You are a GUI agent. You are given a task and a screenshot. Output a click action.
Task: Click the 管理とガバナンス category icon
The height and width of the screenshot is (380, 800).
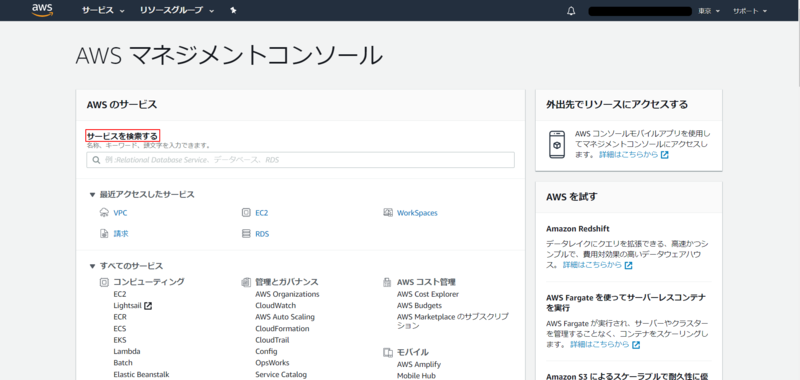[246, 282]
